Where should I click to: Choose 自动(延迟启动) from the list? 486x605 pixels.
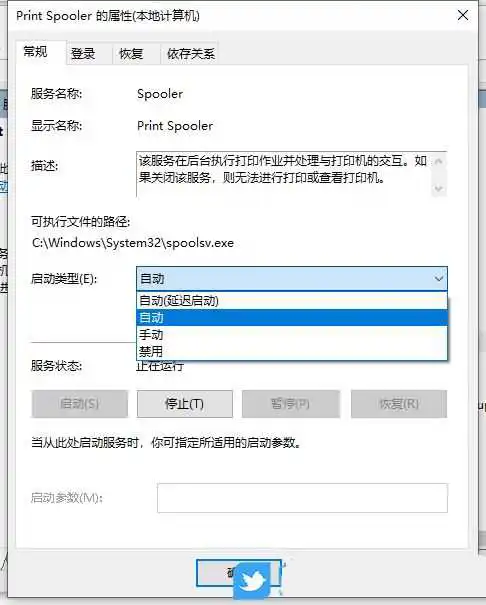point(292,301)
